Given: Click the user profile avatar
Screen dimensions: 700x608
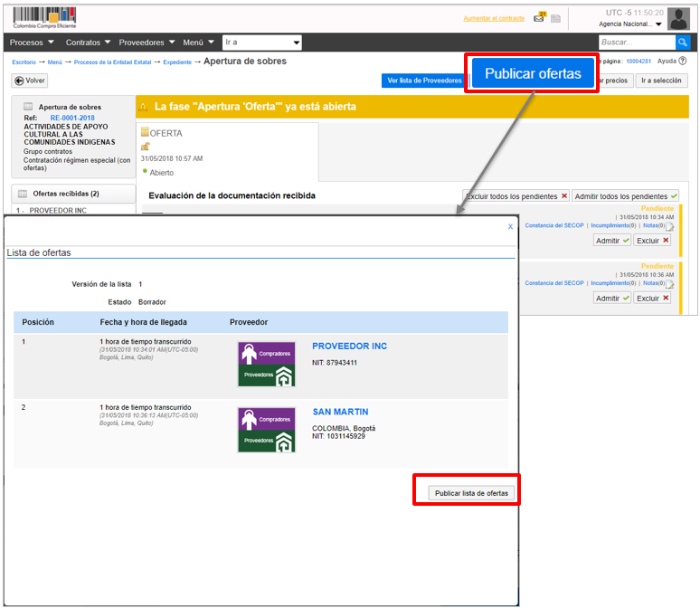Looking at the screenshot, I should [x=678, y=18].
